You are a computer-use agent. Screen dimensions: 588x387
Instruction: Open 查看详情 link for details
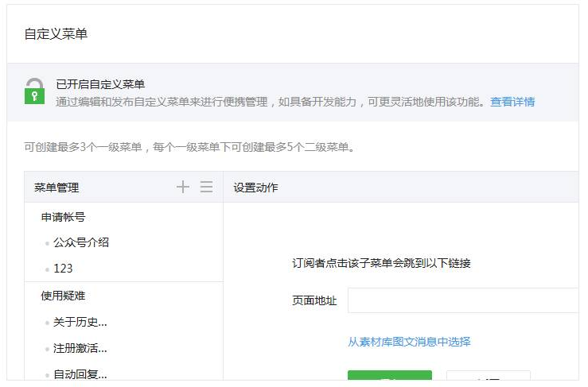[x=512, y=102]
